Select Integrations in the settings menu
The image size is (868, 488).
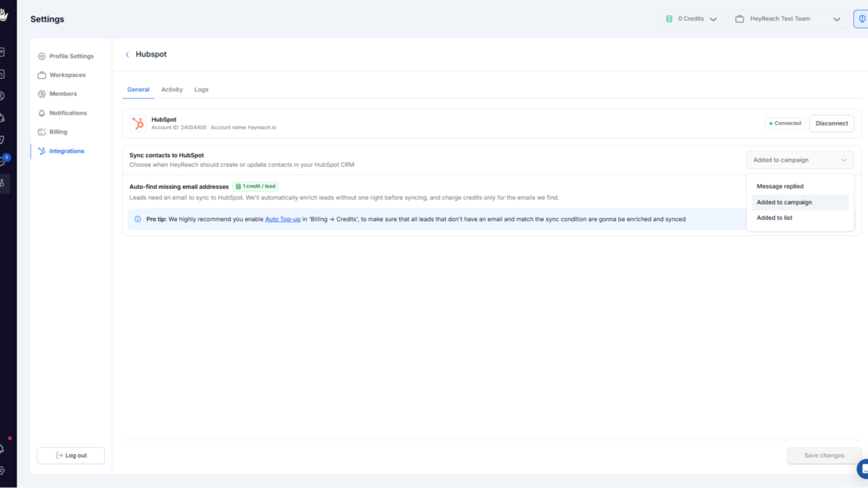(x=61, y=151)
